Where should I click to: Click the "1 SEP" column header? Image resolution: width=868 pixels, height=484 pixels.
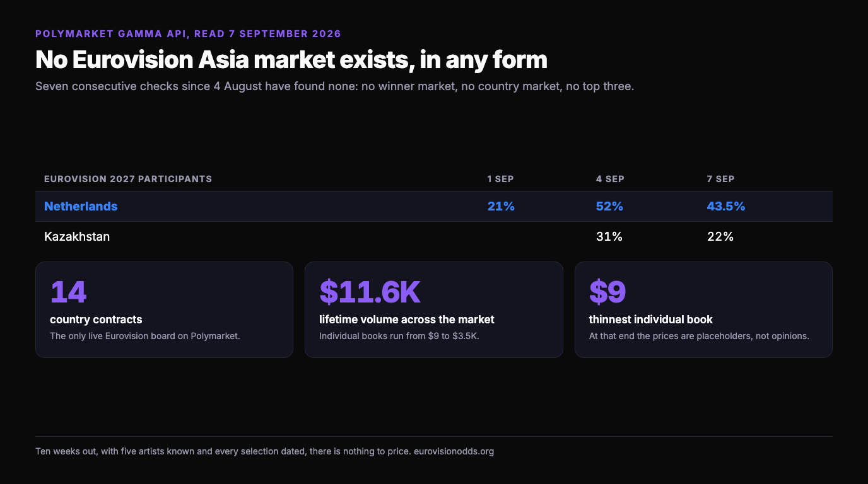click(x=500, y=179)
